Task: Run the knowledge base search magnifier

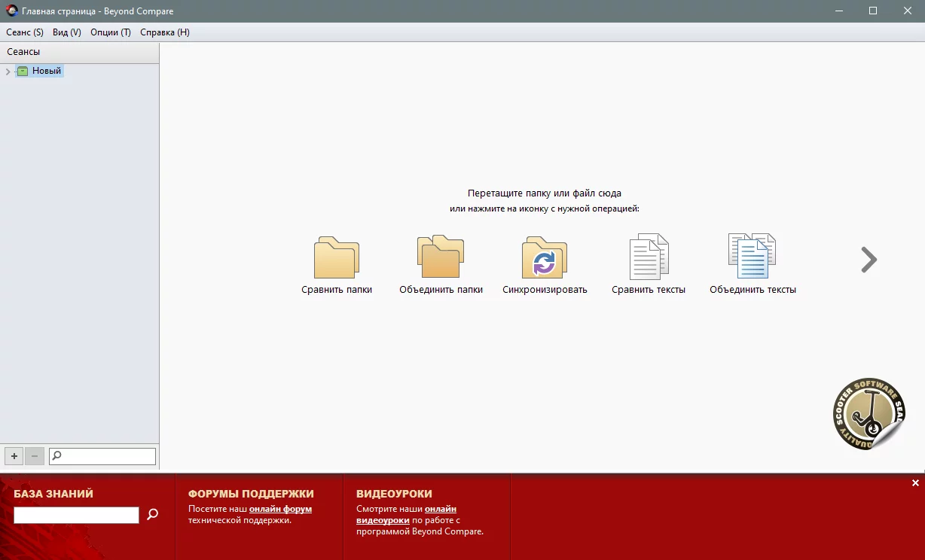Action: (152, 515)
